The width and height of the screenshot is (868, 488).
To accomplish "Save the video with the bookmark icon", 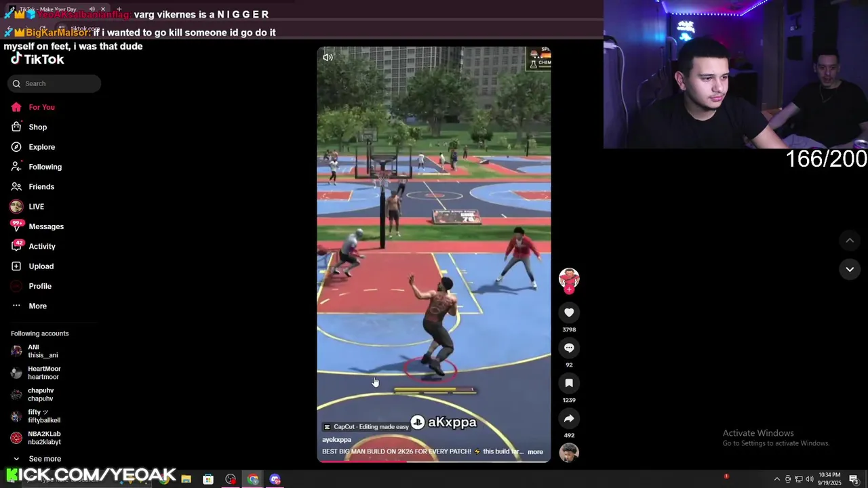I will click(x=569, y=383).
